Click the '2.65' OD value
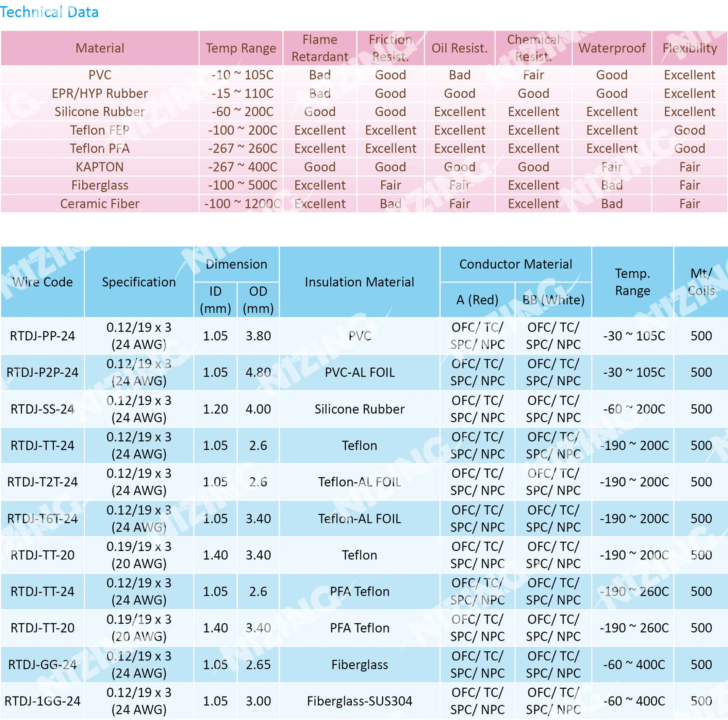This screenshot has height=720, width=728. (x=258, y=665)
